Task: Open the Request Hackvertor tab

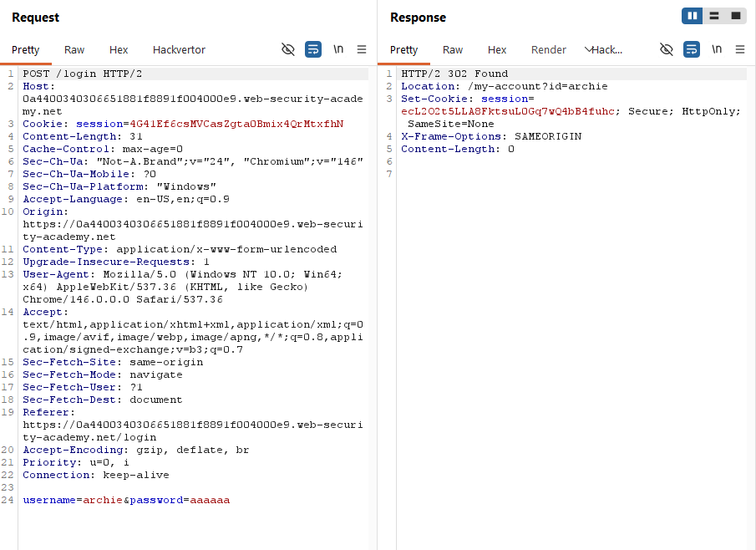Action: [x=179, y=49]
